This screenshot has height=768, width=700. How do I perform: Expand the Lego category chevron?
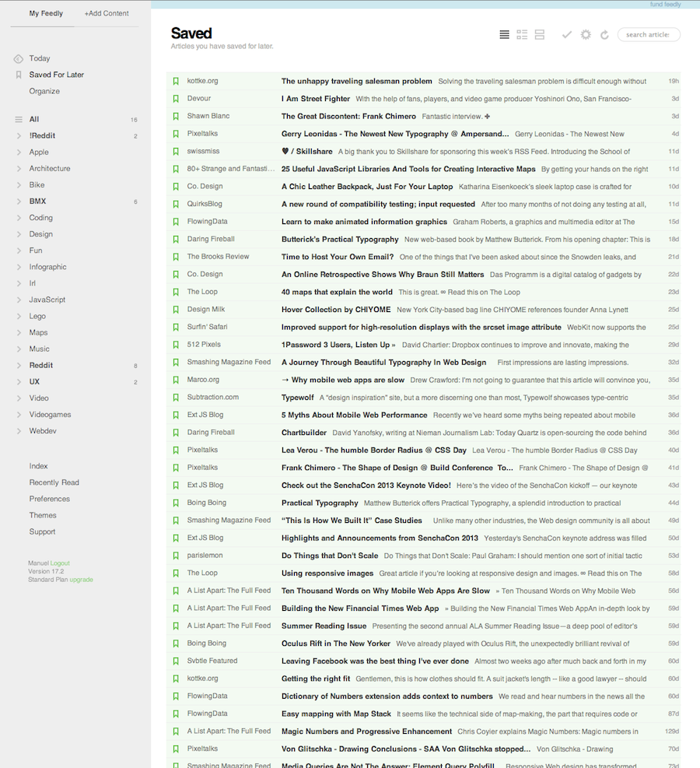19,317
